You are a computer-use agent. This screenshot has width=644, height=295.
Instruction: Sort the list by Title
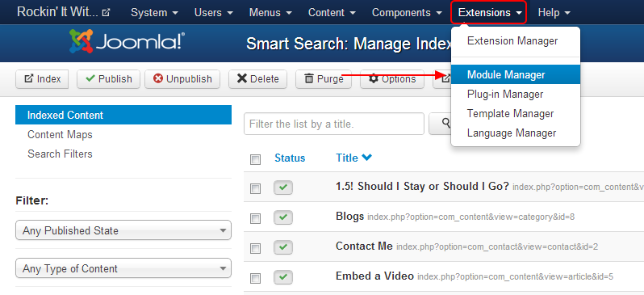[354, 158]
